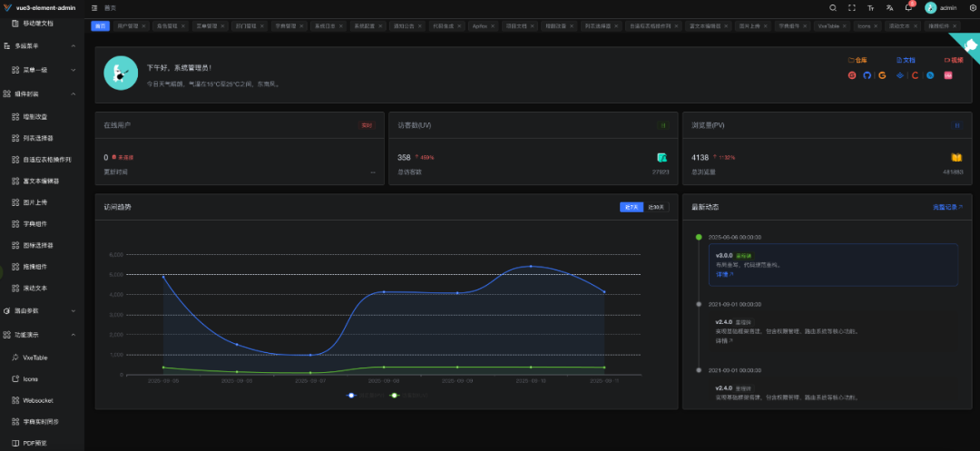Toggle fullscreen mode icon
Screen dimensions: 980x451
[x=851, y=8]
